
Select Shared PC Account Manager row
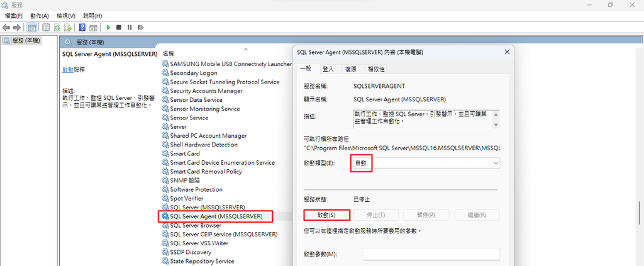[208, 135]
